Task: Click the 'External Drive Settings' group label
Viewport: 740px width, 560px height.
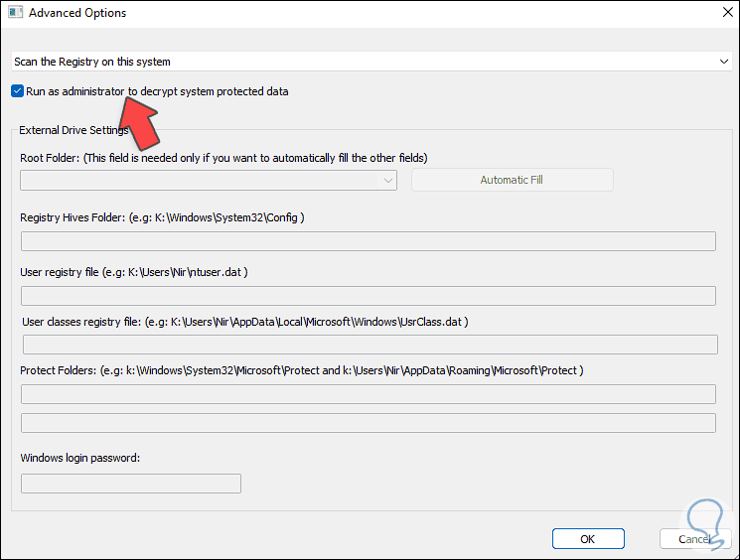Action: tap(74, 130)
